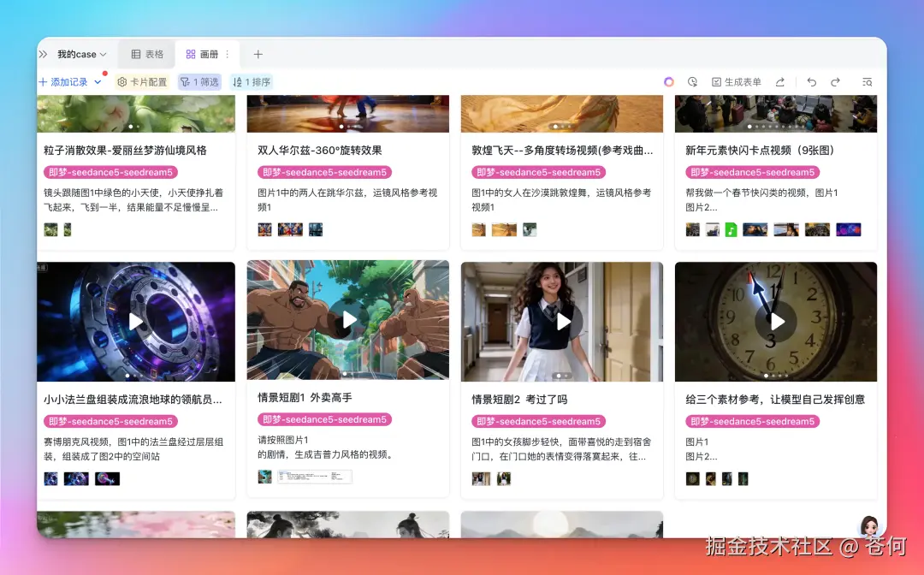The image size is (924, 575).
Task: Open the card history icon on the toolbar
Action: [692, 81]
